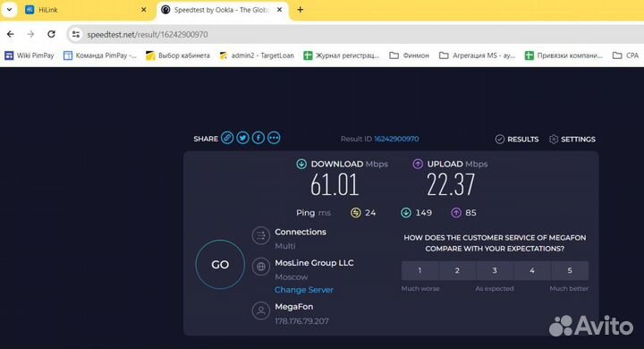Select the Speedtest by Ookla tab
This screenshot has width=644, height=349.
pyautogui.click(x=222, y=10)
